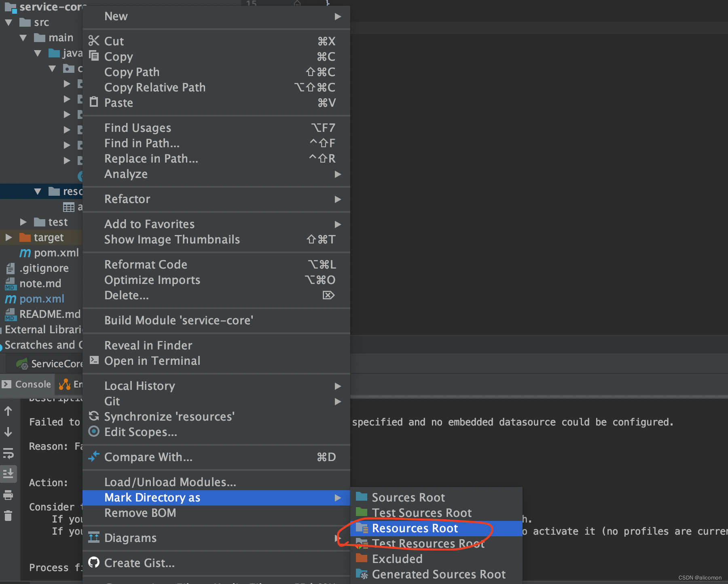Image resolution: width=728 pixels, height=584 pixels.
Task: Click the ServiceCore Spring run icon
Action: coord(22,364)
